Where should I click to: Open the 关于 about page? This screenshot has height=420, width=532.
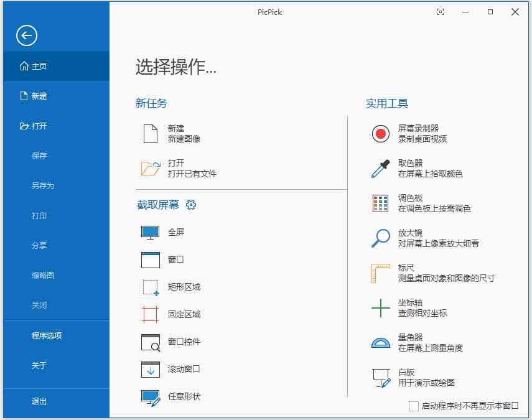click(x=39, y=366)
